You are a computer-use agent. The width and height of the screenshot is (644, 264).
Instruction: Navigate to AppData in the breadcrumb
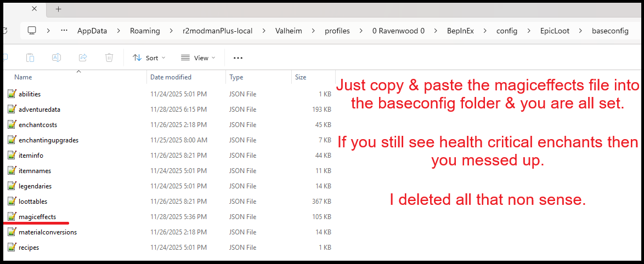pos(93,31)
